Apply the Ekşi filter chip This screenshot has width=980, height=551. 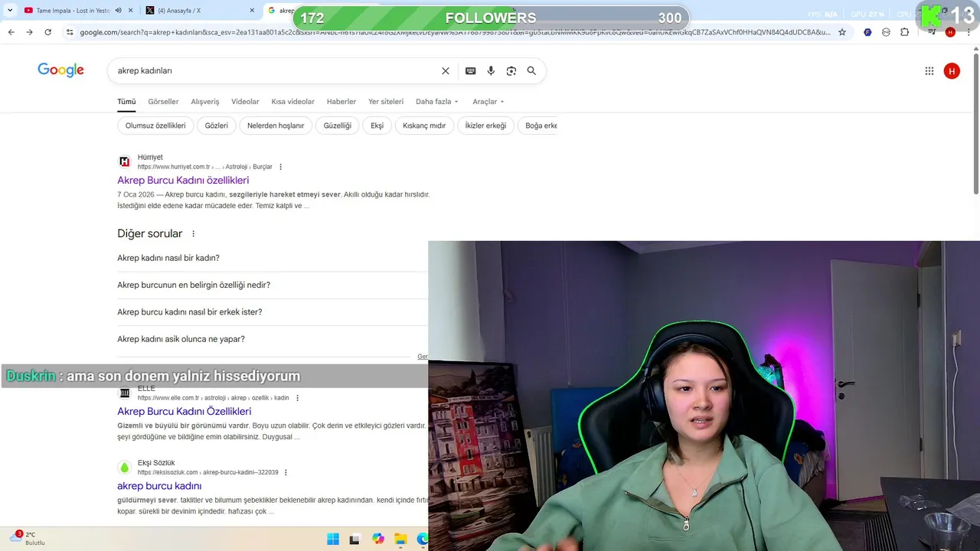point(377,126)
